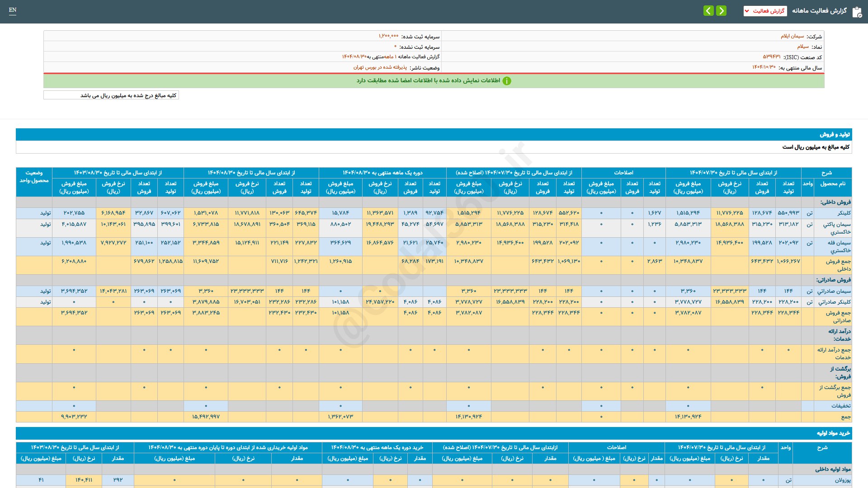
Task: Select the سیمان صادراتي row name
Action: click(834, 291)
